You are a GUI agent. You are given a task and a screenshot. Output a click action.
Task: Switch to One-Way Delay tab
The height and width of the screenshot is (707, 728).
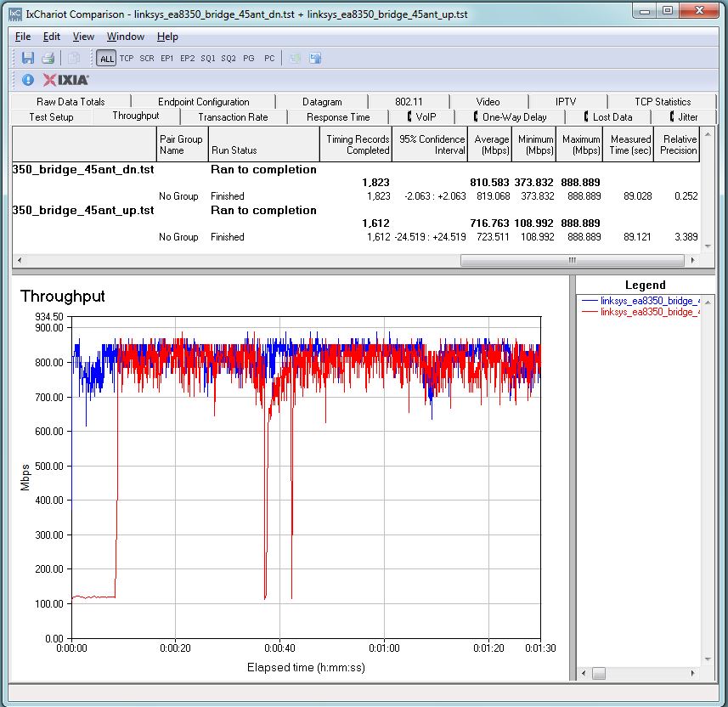(510, 117)
